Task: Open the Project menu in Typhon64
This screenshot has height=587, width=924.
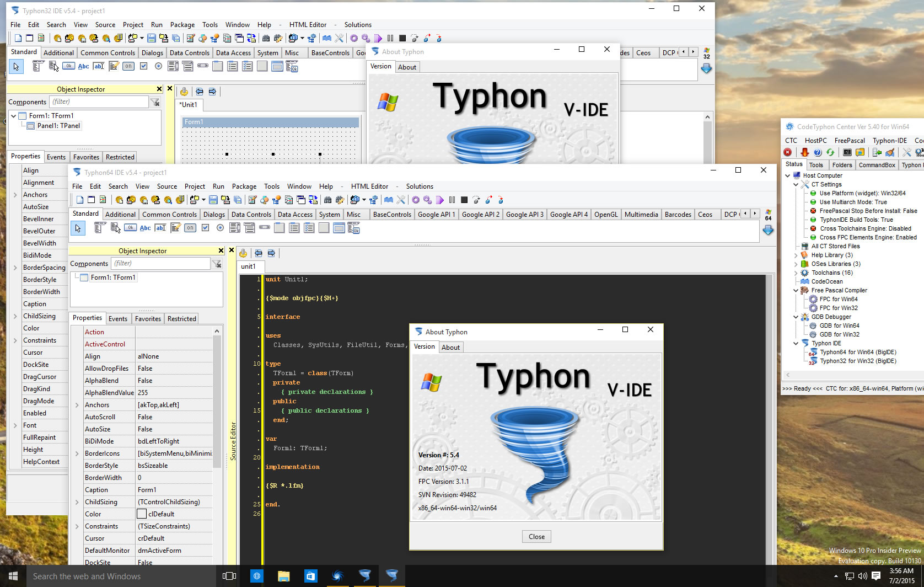Action: [195, 186]
